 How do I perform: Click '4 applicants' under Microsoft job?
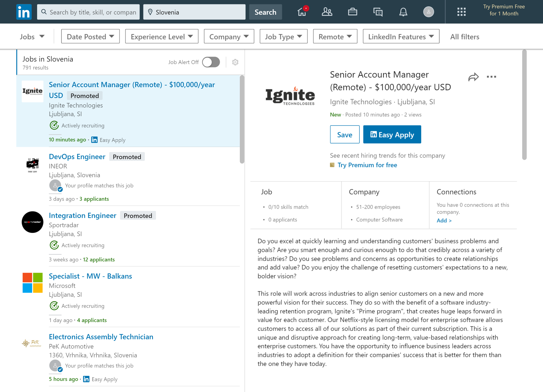(92, 320)
